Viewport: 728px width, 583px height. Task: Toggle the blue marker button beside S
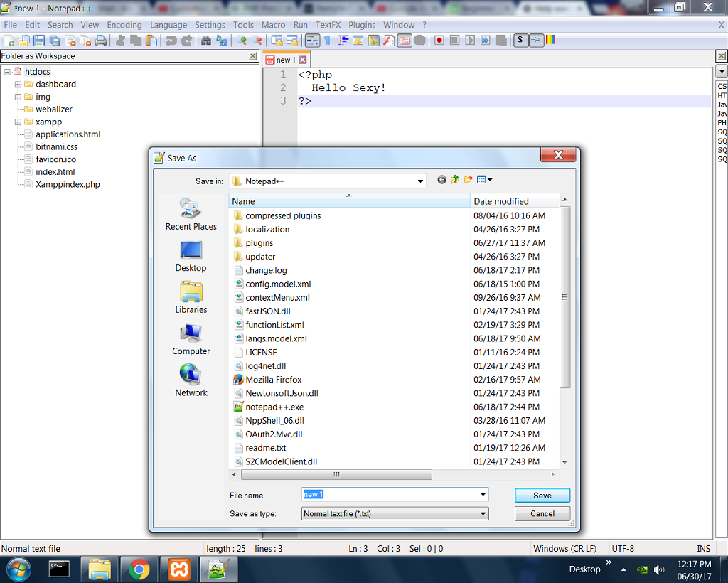536,41
